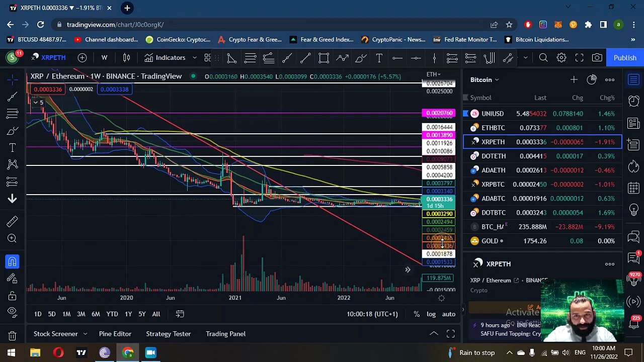Open the candlestick chart style selector
644x362 pixels.
(126, 58)
